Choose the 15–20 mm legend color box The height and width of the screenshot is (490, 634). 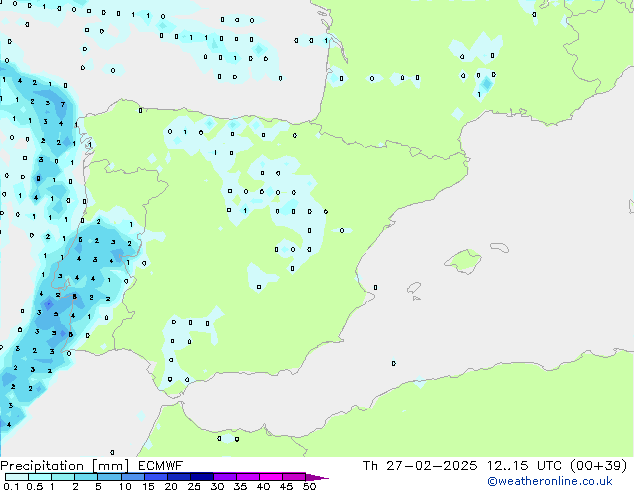point(155,477)
